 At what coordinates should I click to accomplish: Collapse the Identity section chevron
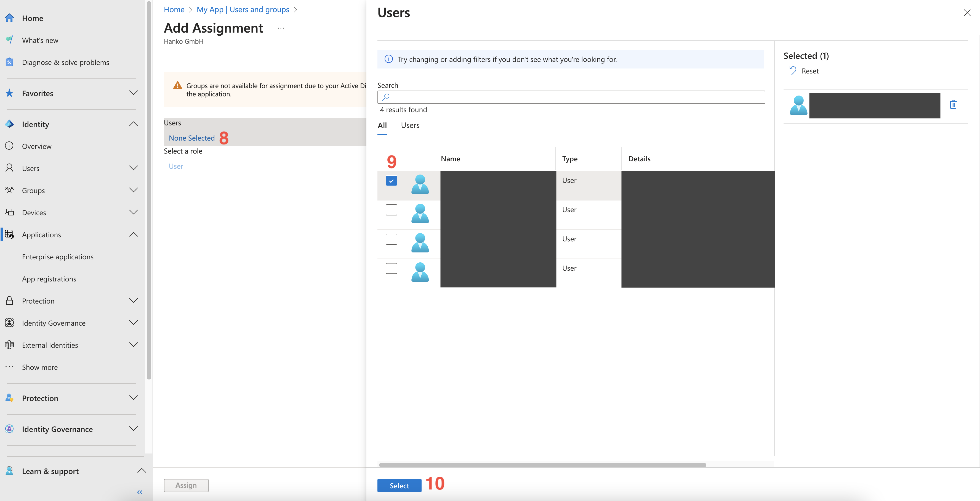click(x=133, y=124)
